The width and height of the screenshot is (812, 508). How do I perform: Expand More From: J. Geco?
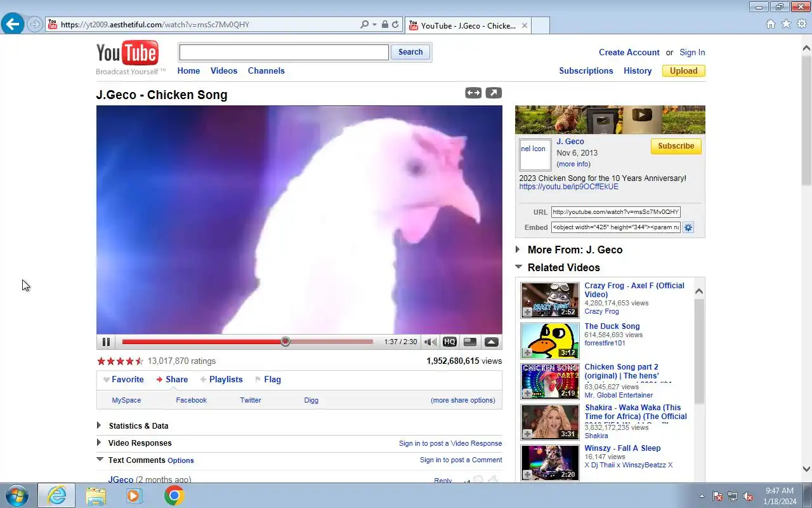tap(518, 250)
